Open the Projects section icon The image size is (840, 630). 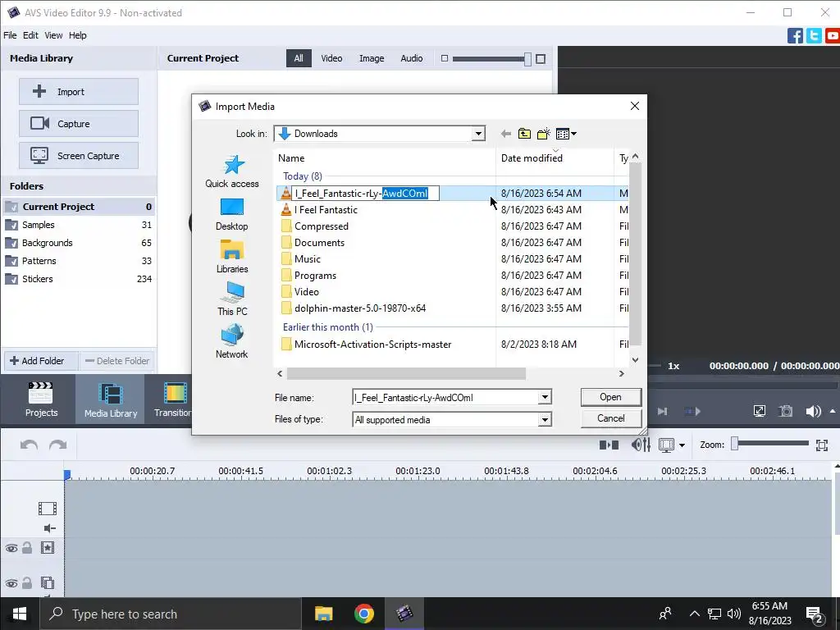[41, 399]
